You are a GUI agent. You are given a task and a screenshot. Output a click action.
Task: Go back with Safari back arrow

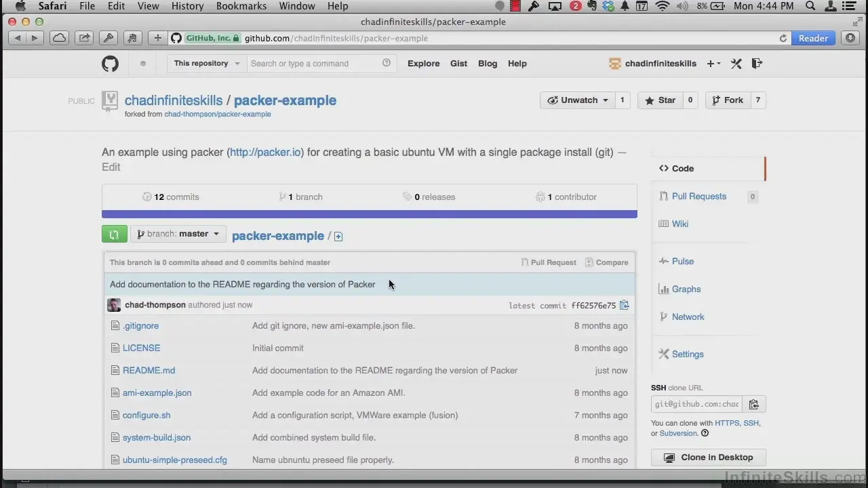pyautogui.click(x=18, y=38)
